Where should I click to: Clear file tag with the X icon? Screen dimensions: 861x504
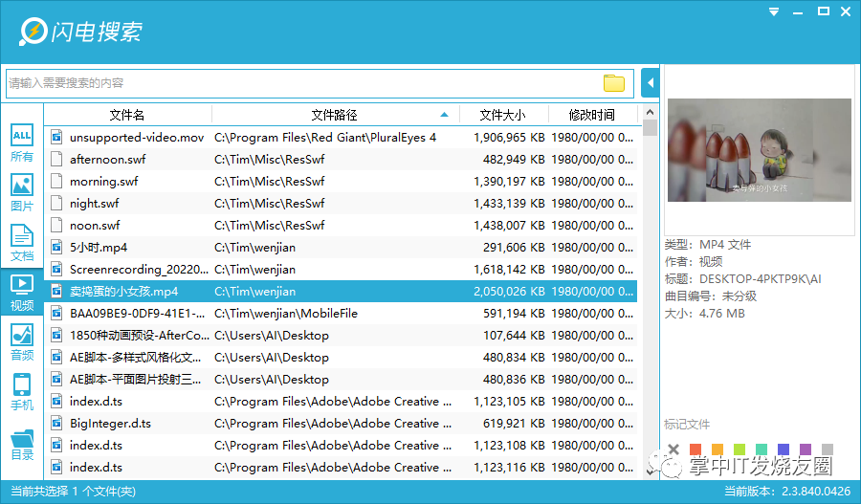tap(673, 449)
